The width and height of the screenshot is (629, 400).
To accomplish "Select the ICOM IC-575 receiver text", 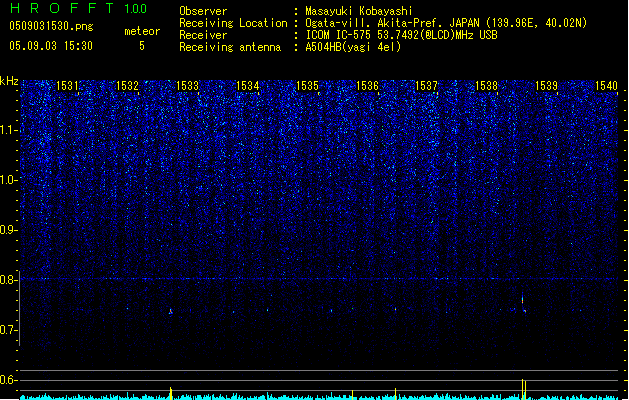I will tap(402, 35).
